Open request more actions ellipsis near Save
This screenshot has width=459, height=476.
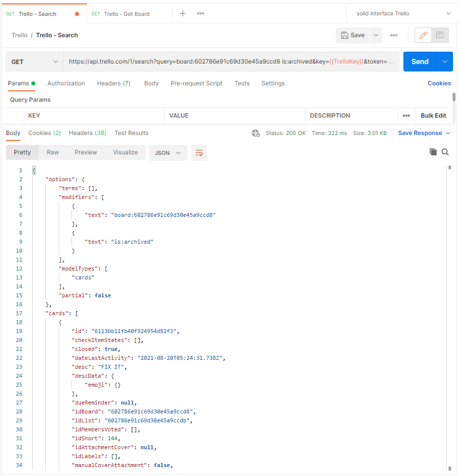394,35
